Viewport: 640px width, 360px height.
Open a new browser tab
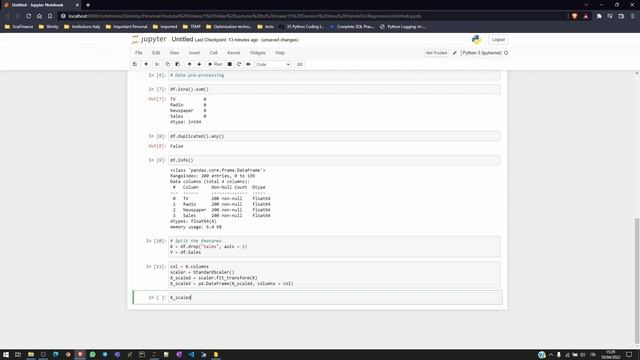click(88, 5)
